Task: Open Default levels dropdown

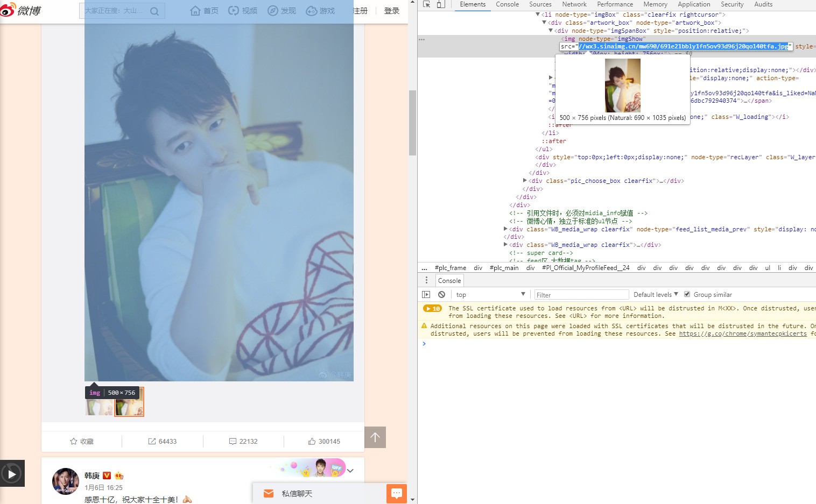Action: pos(656,295)
